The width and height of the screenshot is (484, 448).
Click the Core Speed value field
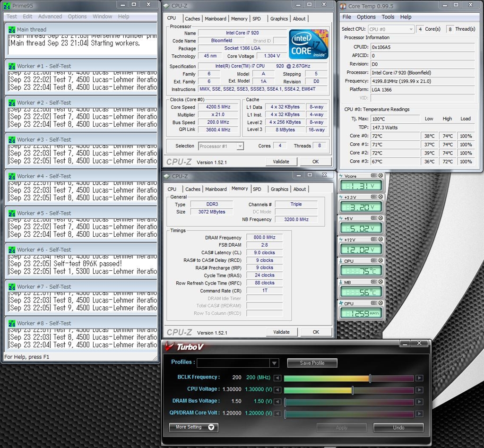coord(218,107)
